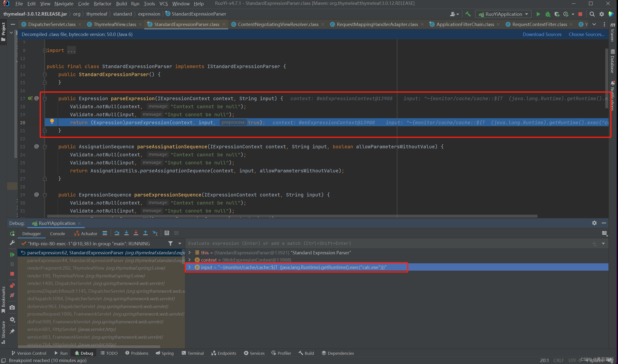Rerun RuoYiApplication in the debug panel
The image size is (618, 364).
[x=12, y=233]
